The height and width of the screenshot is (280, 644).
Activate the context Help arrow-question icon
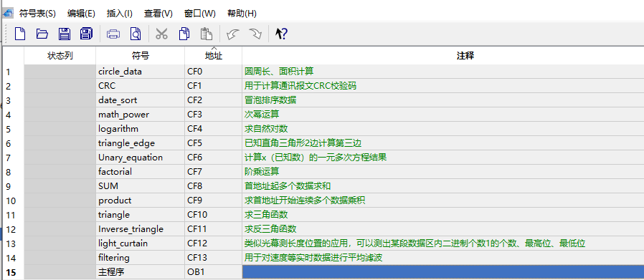point(281,34)
